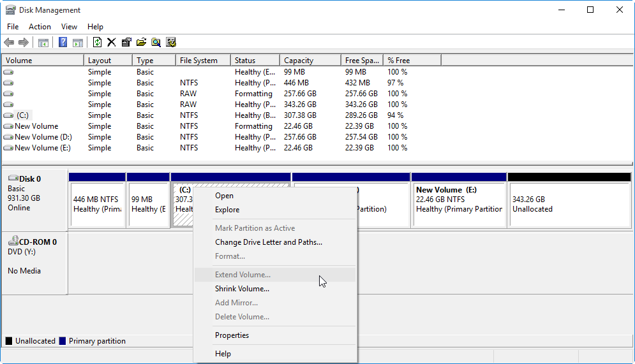Sort by the Layout column header
Image resolution: width=635 pixels, height=364 pixels.
[108, 61]
